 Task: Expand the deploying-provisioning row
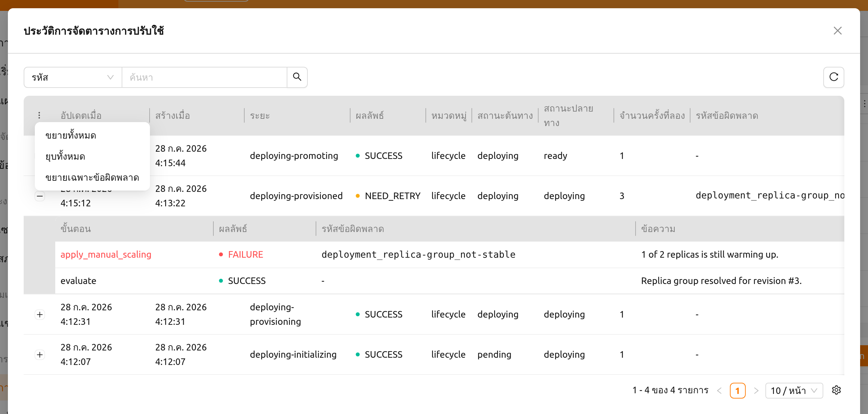point(40,314)
